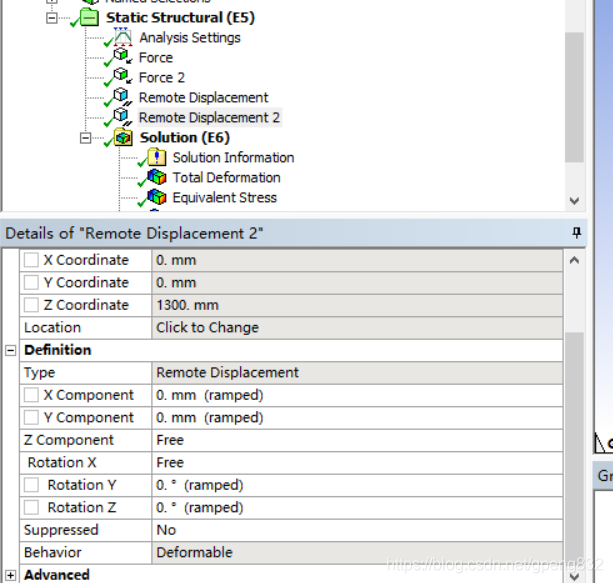The image size is (613, 583).
Task: Select the Force tree item
Action: (x=156, y=57)
